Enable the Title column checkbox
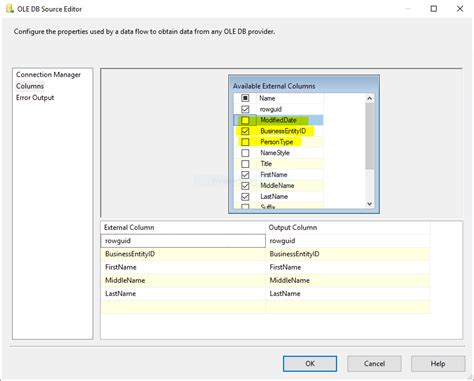474x381 pixels. coord(245,164)
